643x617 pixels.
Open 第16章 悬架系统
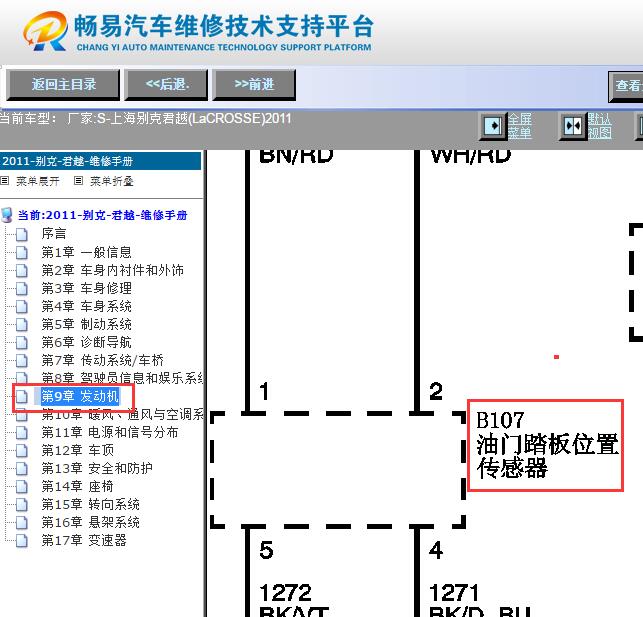point(90,522)
